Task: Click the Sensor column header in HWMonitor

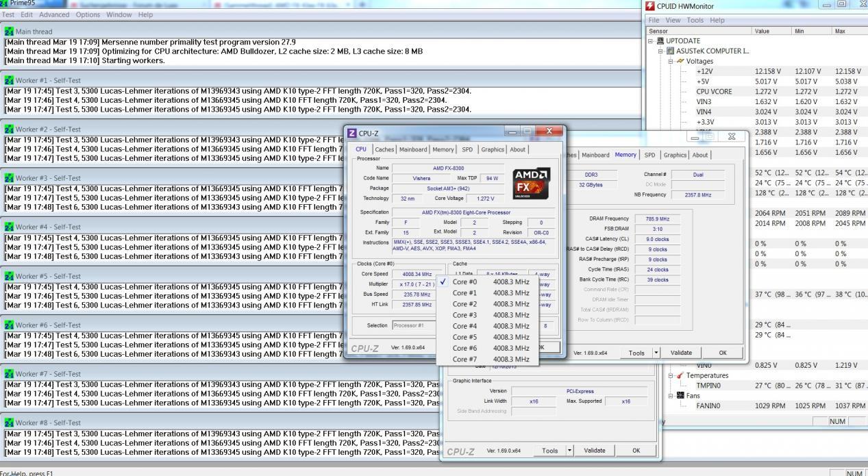Action: click(x=698, y=31)
